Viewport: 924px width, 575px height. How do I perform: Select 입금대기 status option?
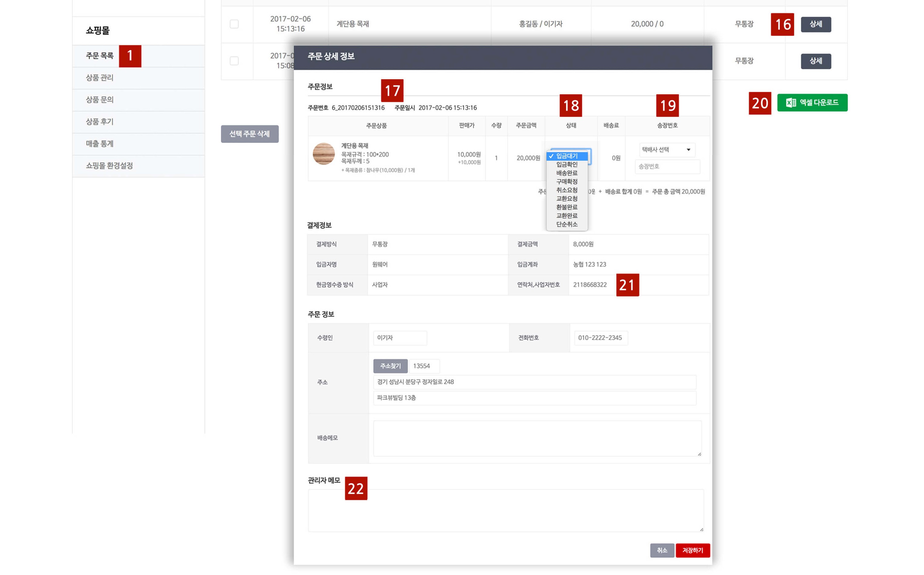click(567, 156)
